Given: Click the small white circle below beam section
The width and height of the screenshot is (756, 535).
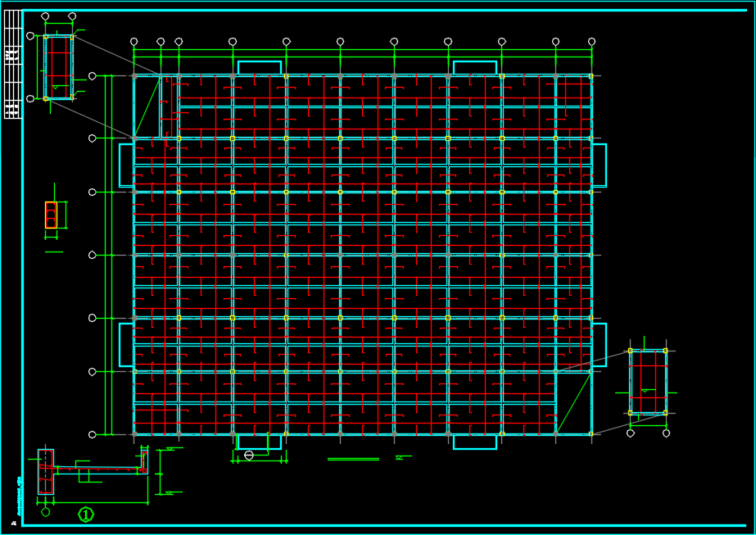Looking at the screenshot, I should [46, 512].
